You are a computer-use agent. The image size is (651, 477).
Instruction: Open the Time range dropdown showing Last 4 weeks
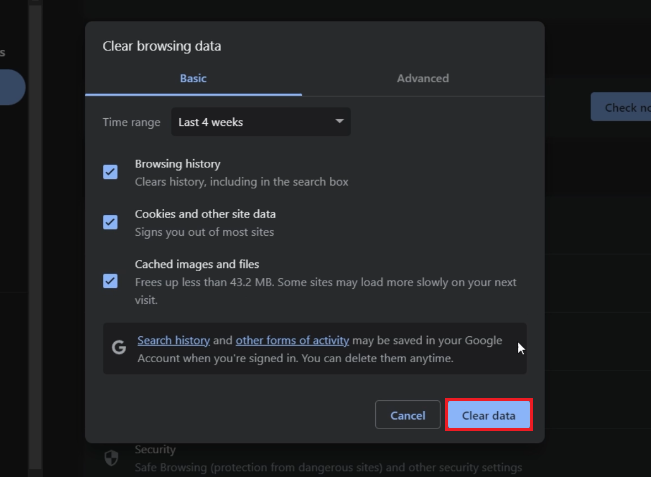(260, 122)
